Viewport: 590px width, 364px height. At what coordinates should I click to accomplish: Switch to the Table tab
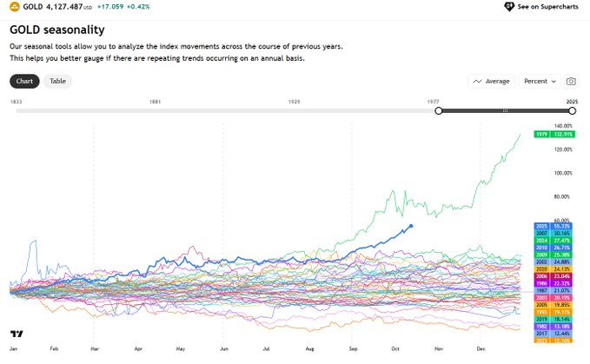point(57,81)
